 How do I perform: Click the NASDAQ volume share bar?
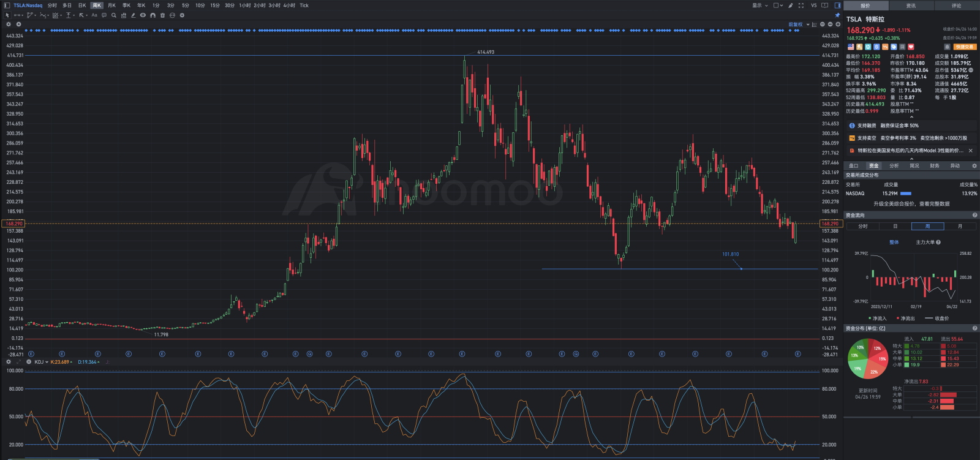point(906,194)
